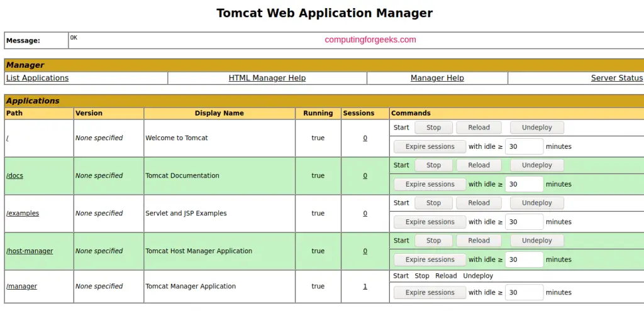The image size is (644, 311).
Task: Click 'true' running value in /examples row
Action: point(318,214)
